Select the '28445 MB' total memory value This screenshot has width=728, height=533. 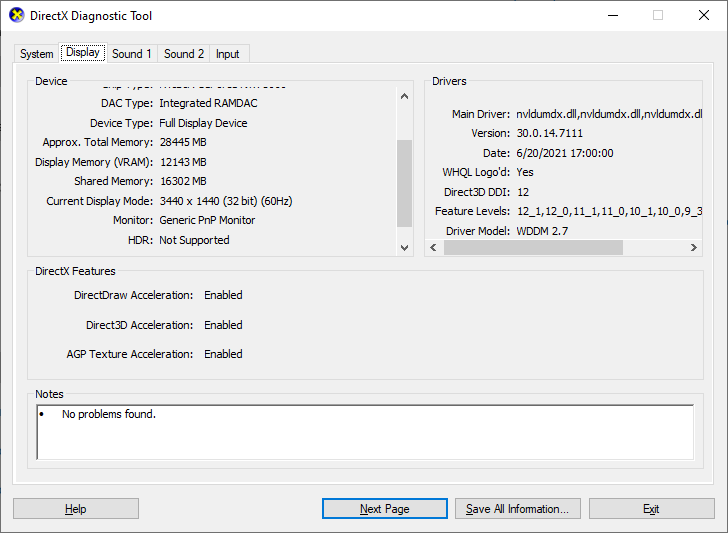pos(183,142)
